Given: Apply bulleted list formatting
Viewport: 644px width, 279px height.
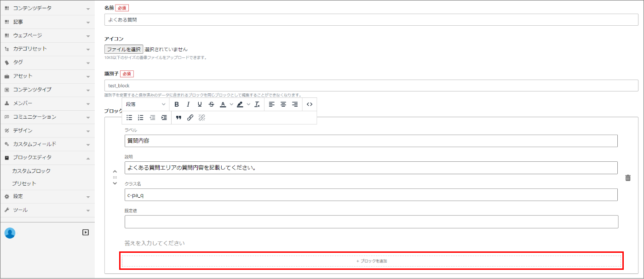Looking at the screenshot, I should pyautogui.click(x=129, y=118).
